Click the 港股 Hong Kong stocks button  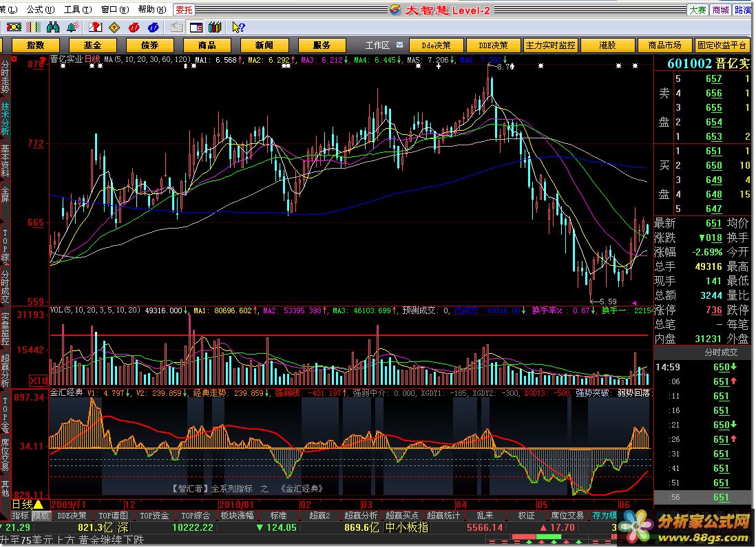(x=607, y=45)
